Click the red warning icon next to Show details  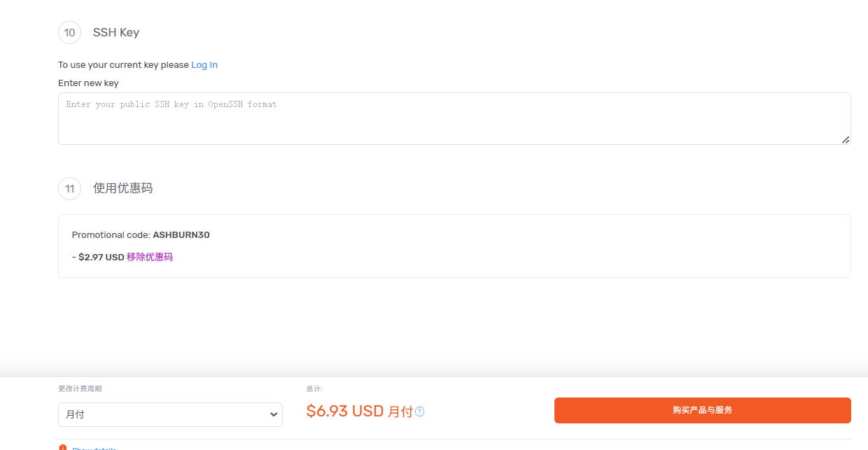pos(62,447)
